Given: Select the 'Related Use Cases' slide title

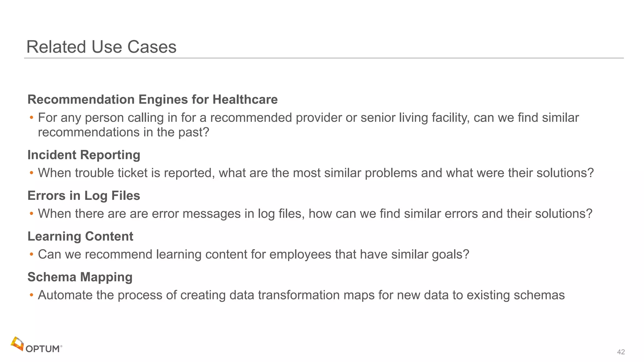Looking at the screenshot, I should [x=101, y=47].
